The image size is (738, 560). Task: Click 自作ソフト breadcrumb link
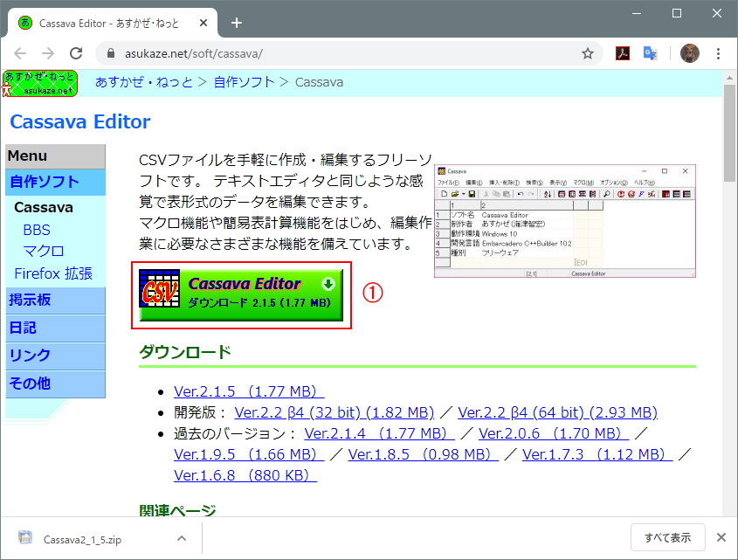tap(244, 82)
